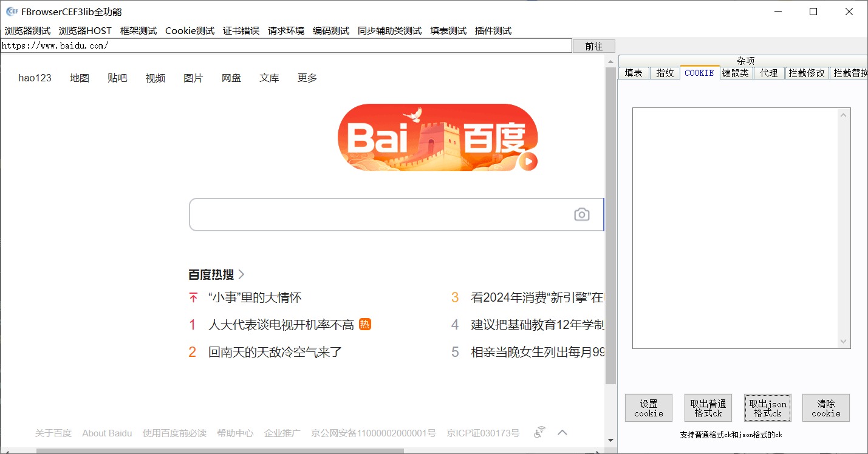Open the 插件测试 menu
868x454 pixels.
coord(493,31)
